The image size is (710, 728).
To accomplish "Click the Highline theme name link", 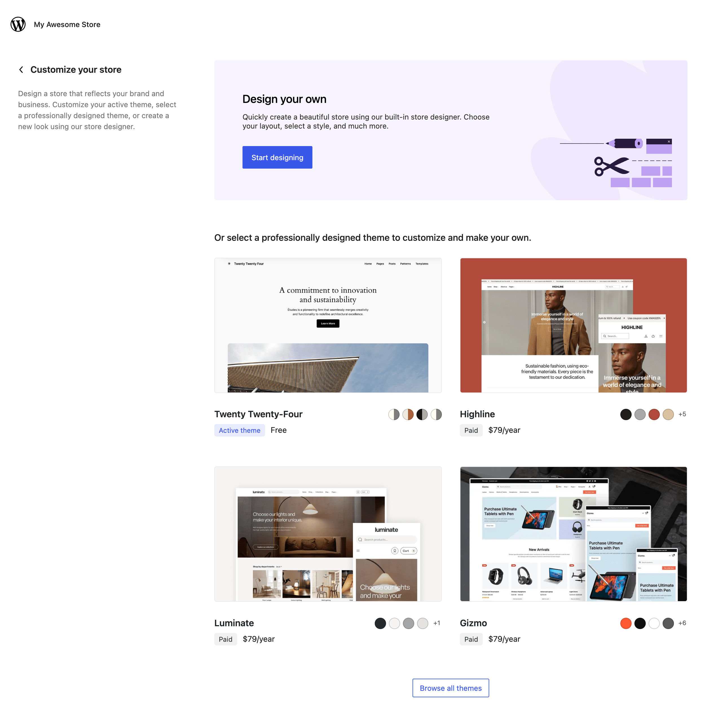I will point(477,414).
